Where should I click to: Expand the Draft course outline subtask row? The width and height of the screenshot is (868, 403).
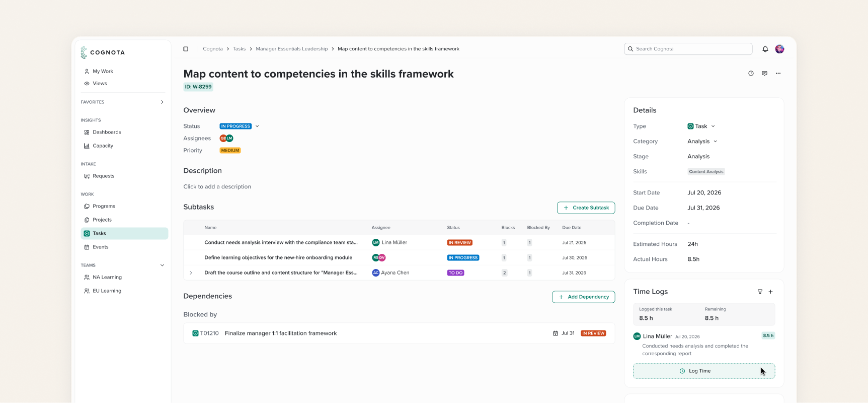pyautogui.click(x=191, y=273)
